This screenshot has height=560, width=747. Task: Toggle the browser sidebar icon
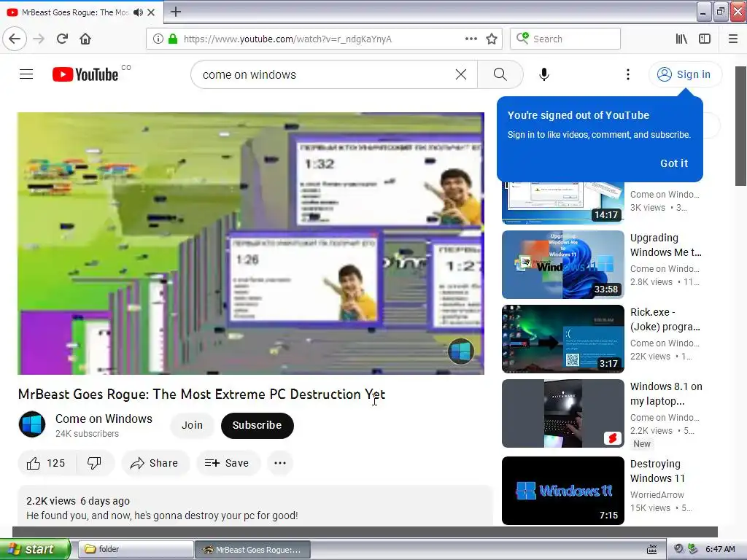[705, 39]
